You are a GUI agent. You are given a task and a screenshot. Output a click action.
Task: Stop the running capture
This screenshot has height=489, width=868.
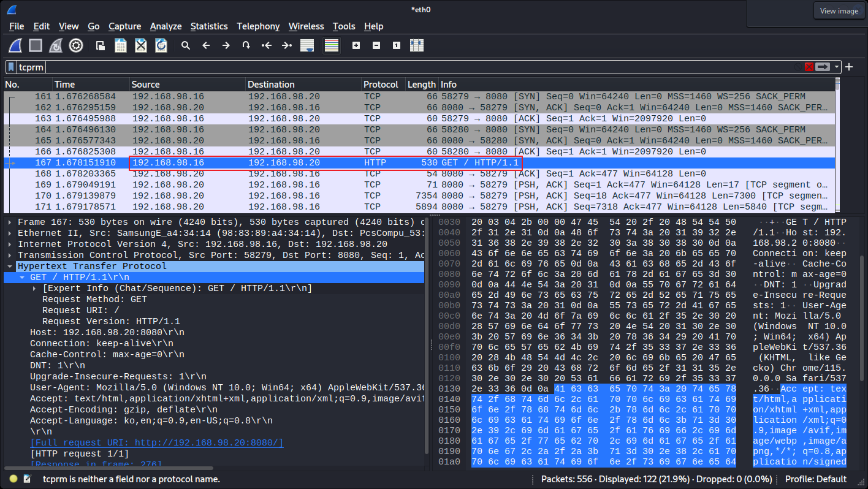35,45
